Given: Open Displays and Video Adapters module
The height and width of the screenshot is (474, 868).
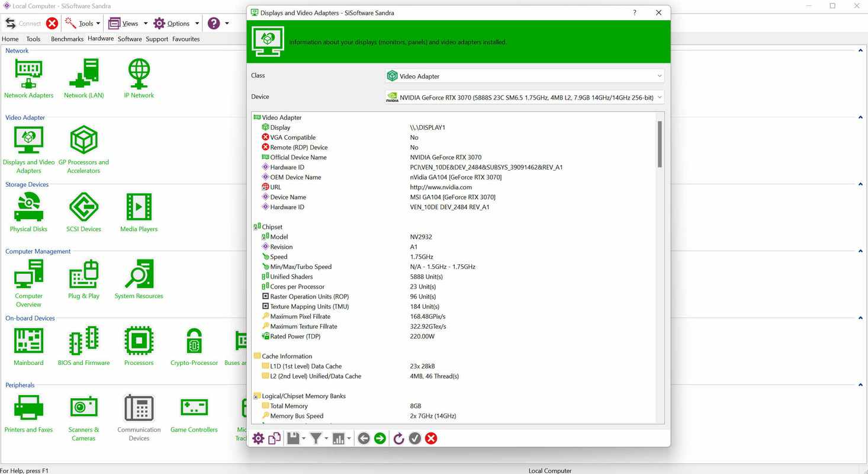Looking at the screenshot, I should pyautogui.click(x=28, y=140).
